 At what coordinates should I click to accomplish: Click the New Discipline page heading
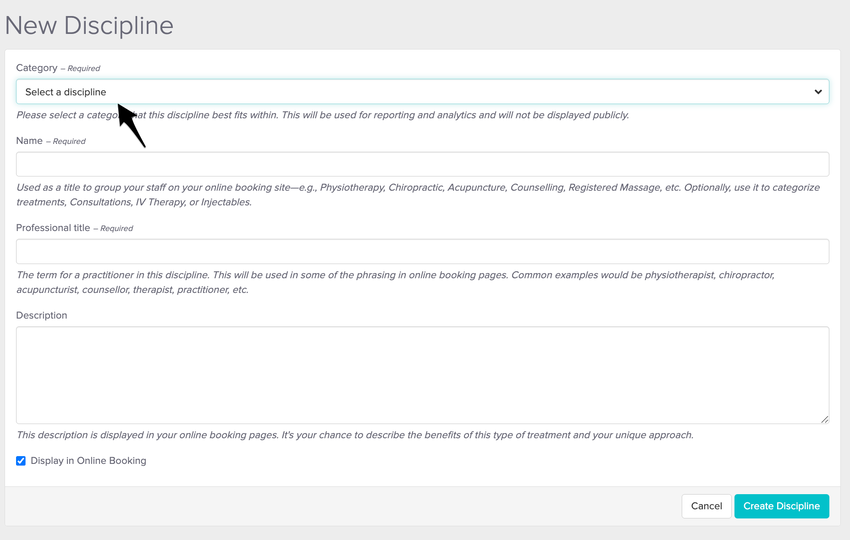point(89,25)
